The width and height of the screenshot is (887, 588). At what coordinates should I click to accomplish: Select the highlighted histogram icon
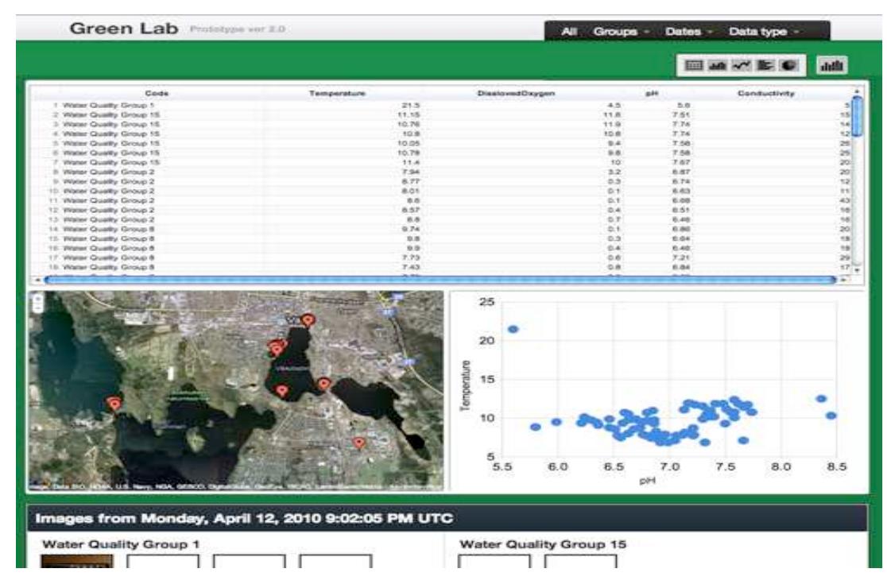pos(831,64)
